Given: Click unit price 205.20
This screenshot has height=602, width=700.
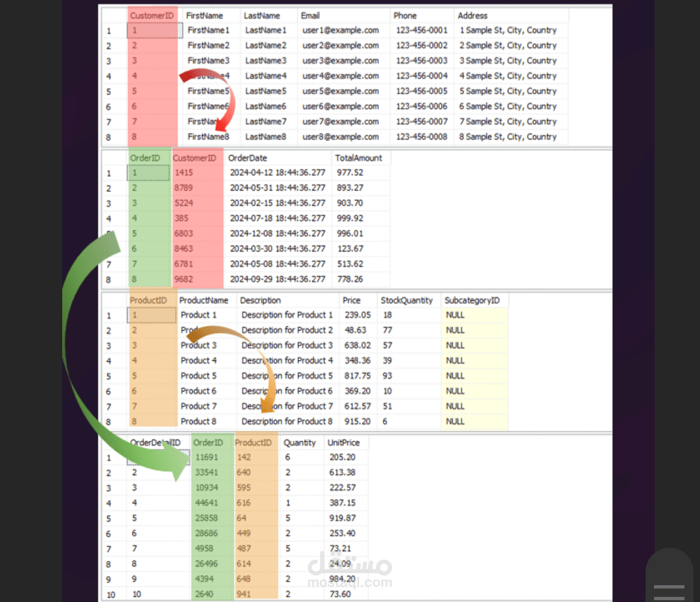Looking at the screenshot, I should click(342, 457).
